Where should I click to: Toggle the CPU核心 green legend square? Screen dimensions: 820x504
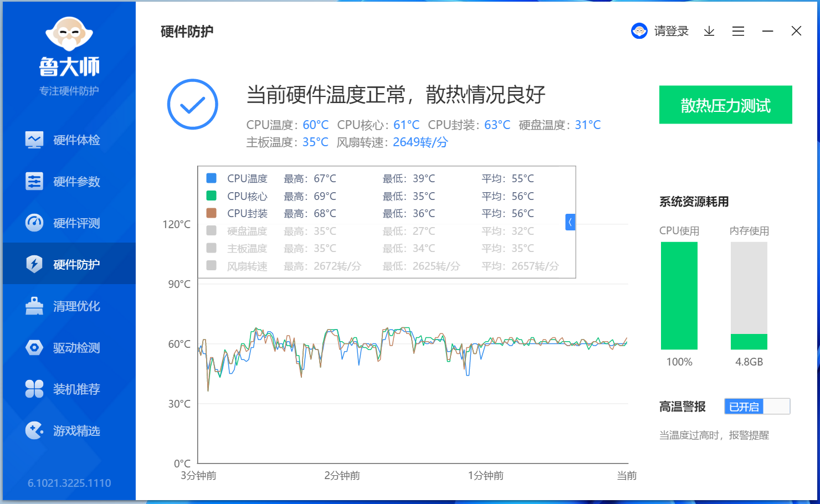click(x=211, y=196)
